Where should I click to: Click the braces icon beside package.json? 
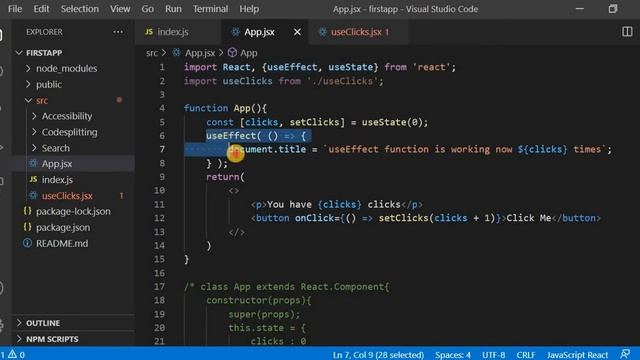coord(27,227)
